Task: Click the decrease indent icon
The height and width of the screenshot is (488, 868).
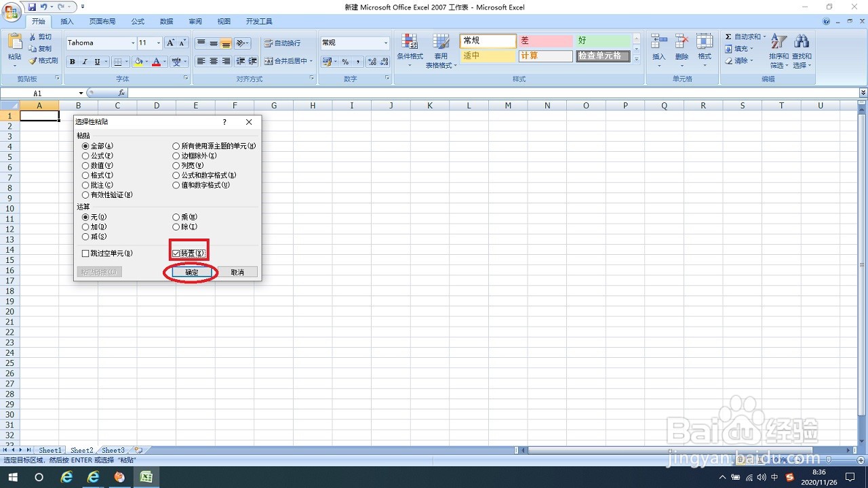Action: click(x=241, y=61)
